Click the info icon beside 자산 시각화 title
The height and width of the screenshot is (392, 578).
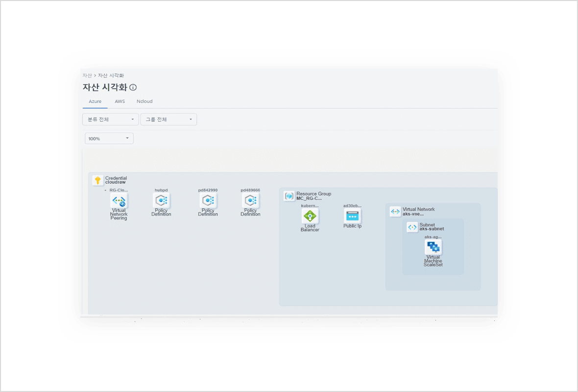pos(133,88)
